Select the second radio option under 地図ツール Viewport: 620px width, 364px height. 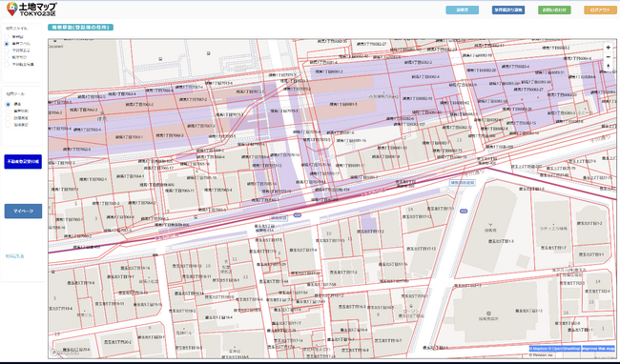pyautogui.click(x=8, y=111)
